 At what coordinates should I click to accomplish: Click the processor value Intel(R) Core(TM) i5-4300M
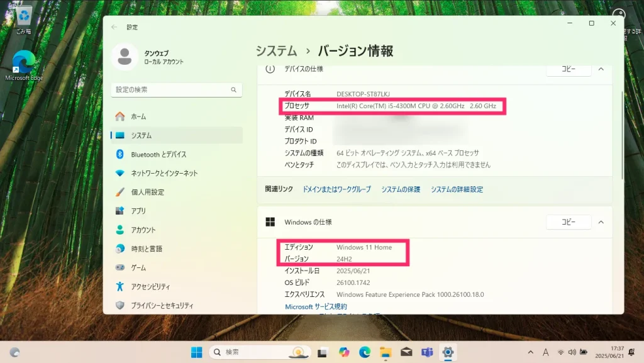tap(416, 106)
